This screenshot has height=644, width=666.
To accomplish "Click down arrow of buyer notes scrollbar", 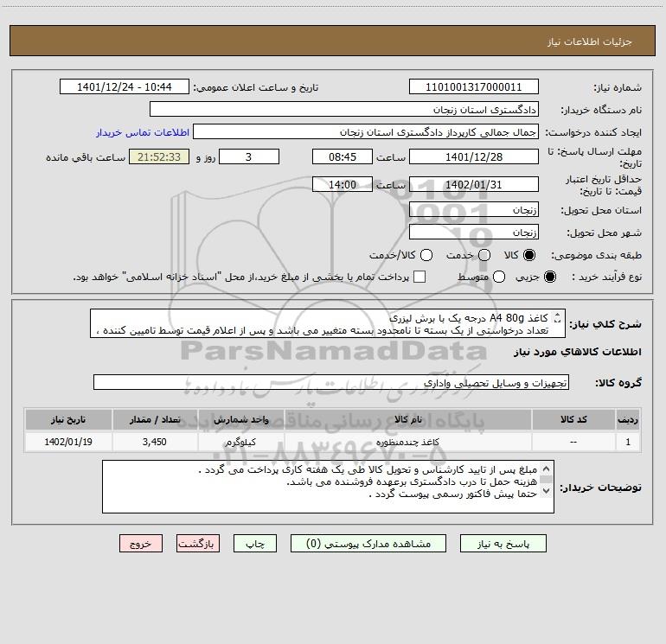I will point(547,491).
